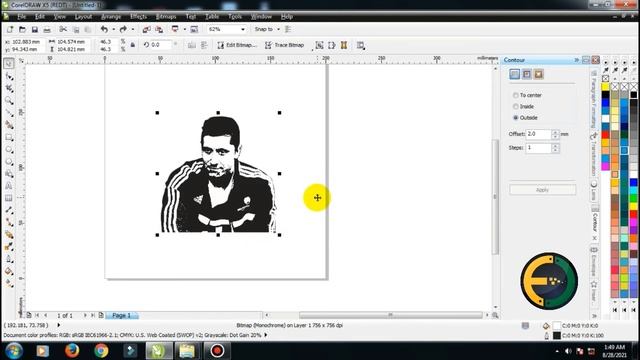
Task: Click the rotation angle field
Action: 161,45
